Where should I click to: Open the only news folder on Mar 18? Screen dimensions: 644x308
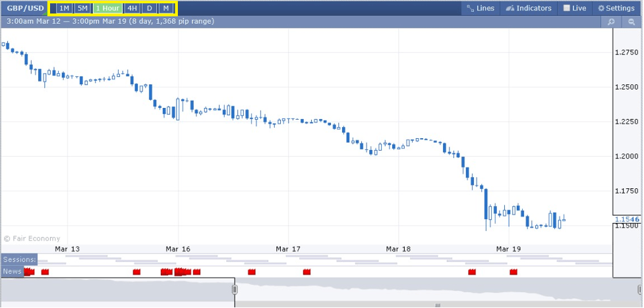click(472, 272)
